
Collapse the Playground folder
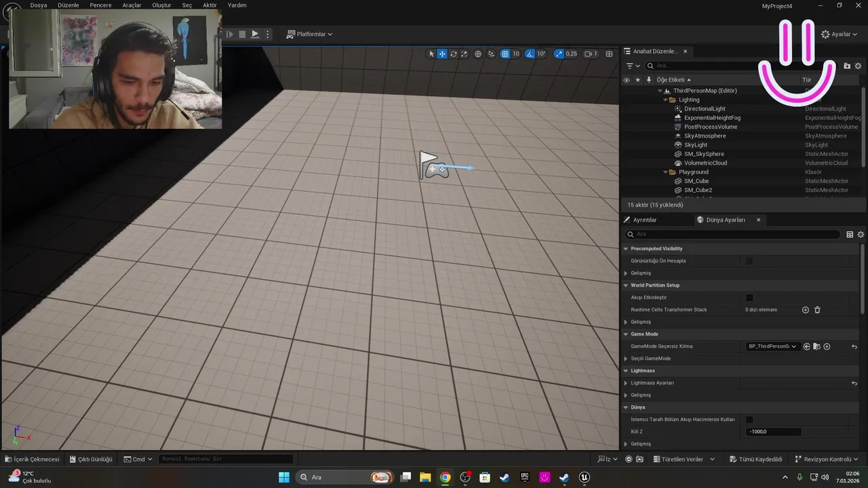click(665, 172)
